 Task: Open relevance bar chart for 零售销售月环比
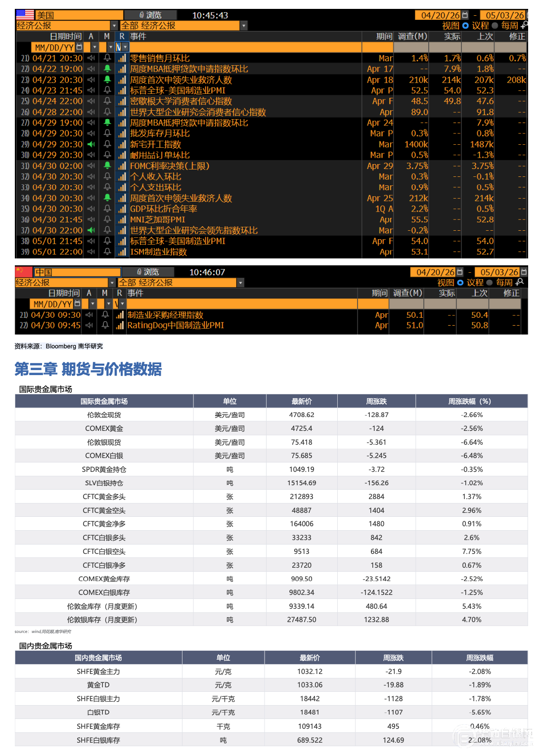click(122, 58)
